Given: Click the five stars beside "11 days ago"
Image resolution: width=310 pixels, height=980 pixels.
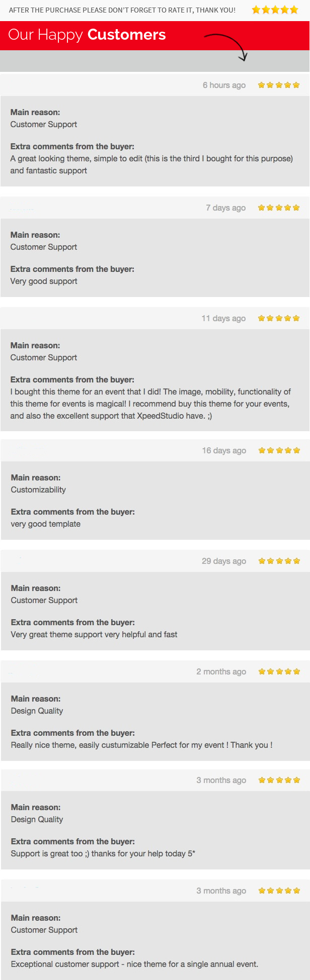Looking at the screenshot, I should point(279,318).
